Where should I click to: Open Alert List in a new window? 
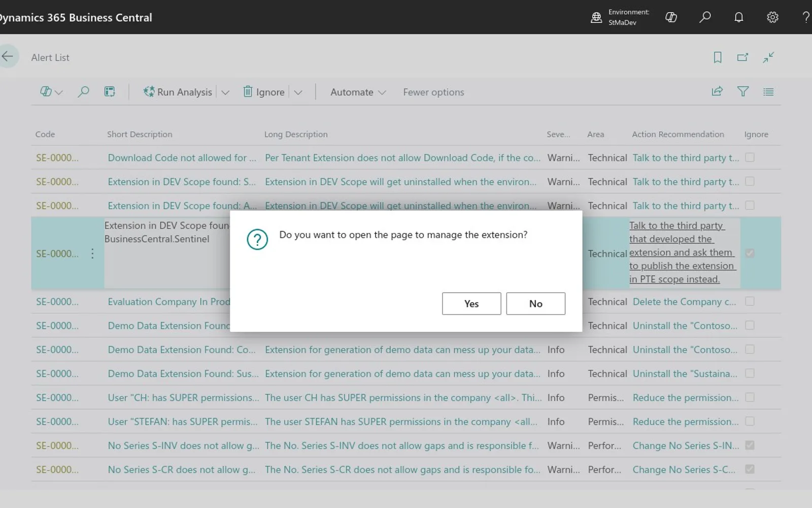click(743, 57)
